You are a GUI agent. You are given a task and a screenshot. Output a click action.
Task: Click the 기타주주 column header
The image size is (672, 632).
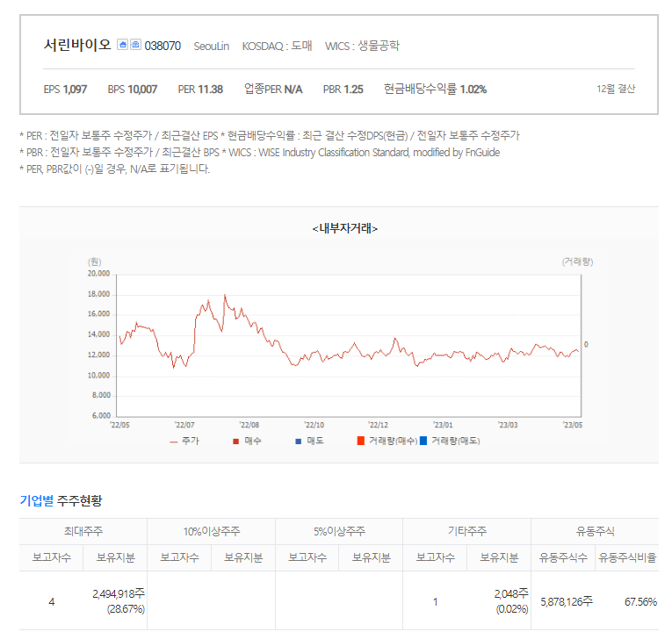tap(467, 531)
